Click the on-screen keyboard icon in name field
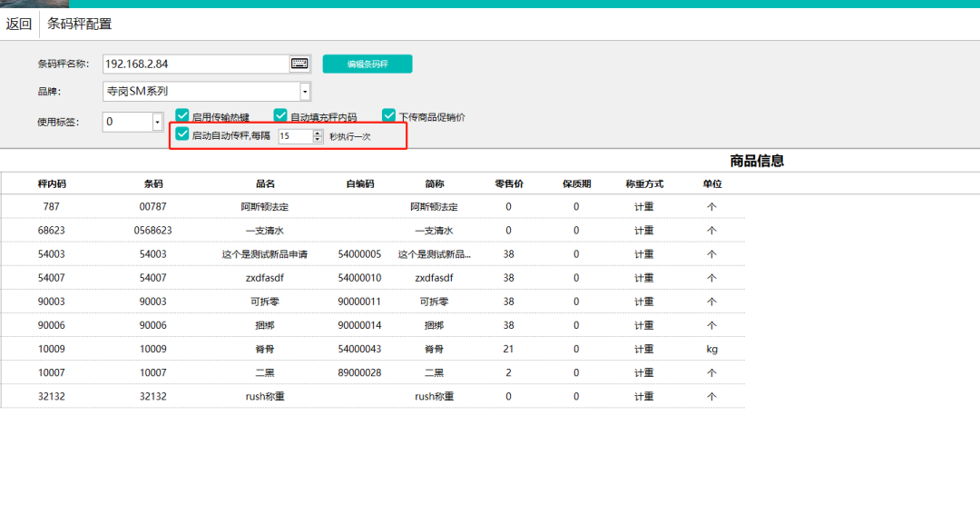The width and height of the screenshot is (980, 505). 299,64
